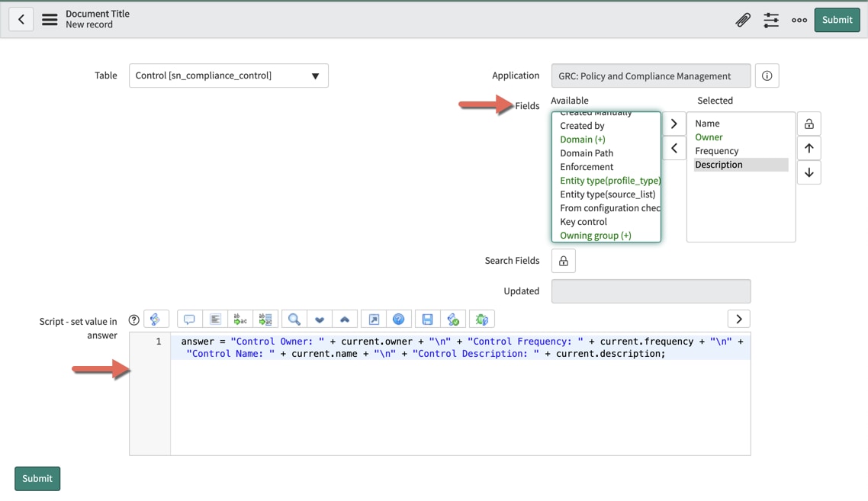Click the green Submit button
Viewport: 868px width, 501px height.
[x=837, y=19]
